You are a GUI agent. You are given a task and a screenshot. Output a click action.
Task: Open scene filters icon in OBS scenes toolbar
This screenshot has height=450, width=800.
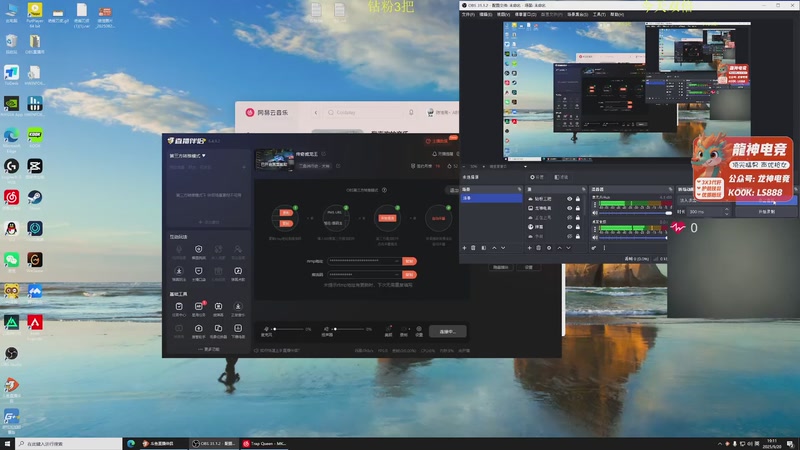pyautogui.click(x=483, y=248)
